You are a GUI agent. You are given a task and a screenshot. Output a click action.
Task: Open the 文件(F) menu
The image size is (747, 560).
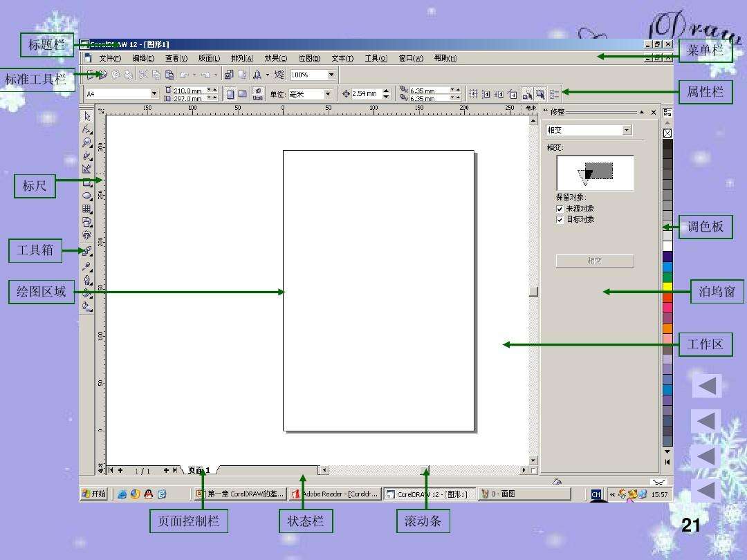click(x=110, y=59)
